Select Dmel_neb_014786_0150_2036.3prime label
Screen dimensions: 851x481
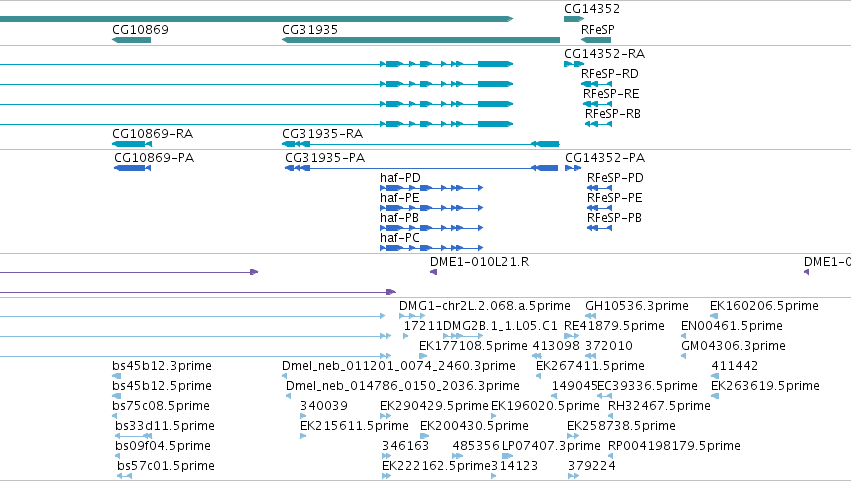pyautogui.click(x=403, y=386)
